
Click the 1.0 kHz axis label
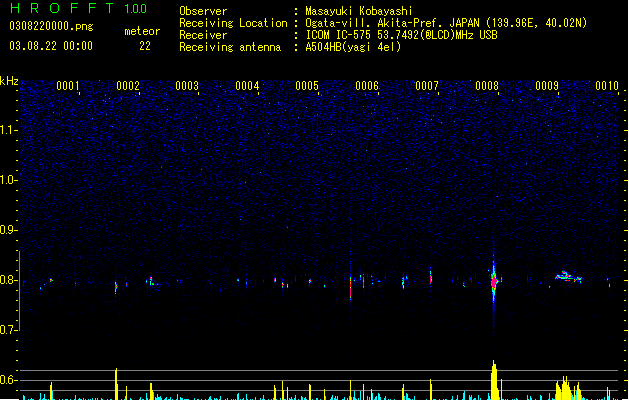click(8, 180)
